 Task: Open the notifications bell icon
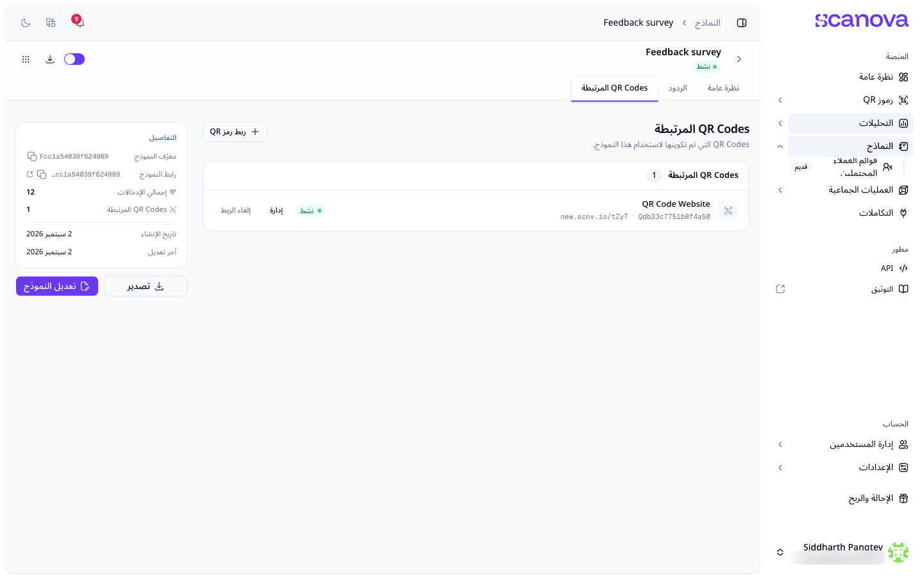80,22
